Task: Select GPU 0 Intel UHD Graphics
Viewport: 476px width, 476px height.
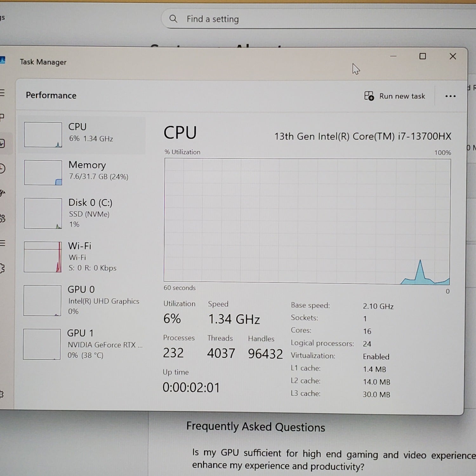Action: click(x=82, y=300)
